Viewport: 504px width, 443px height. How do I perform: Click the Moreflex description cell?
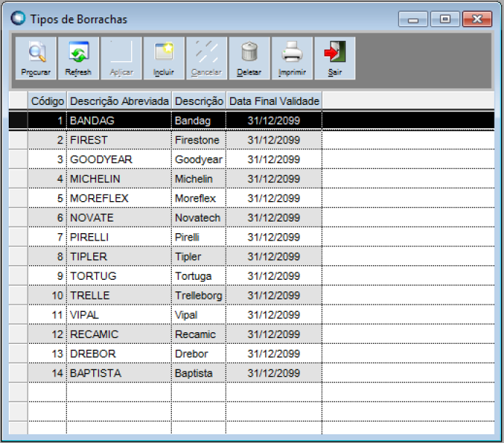[x=199, y=198]
